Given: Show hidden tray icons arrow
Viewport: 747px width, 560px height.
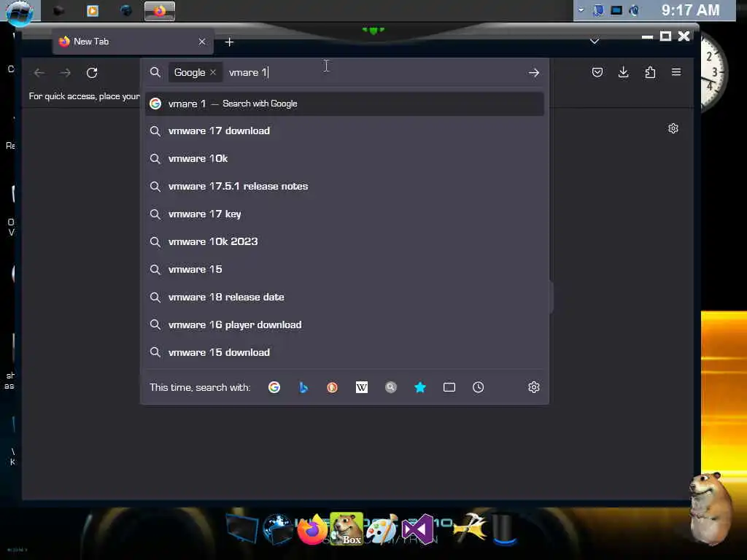Looking at the screenshot, I should 581,9.
